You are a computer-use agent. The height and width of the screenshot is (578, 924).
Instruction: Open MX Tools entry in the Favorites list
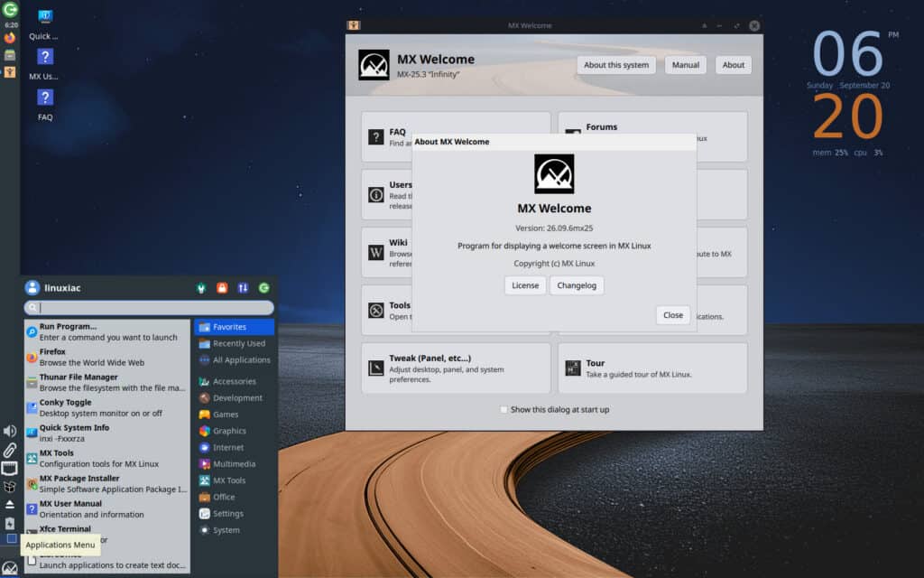coord(107,458)
